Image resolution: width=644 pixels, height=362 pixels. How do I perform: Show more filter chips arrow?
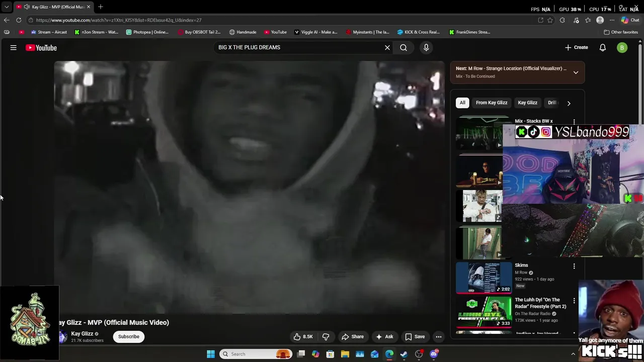point(569,103)
